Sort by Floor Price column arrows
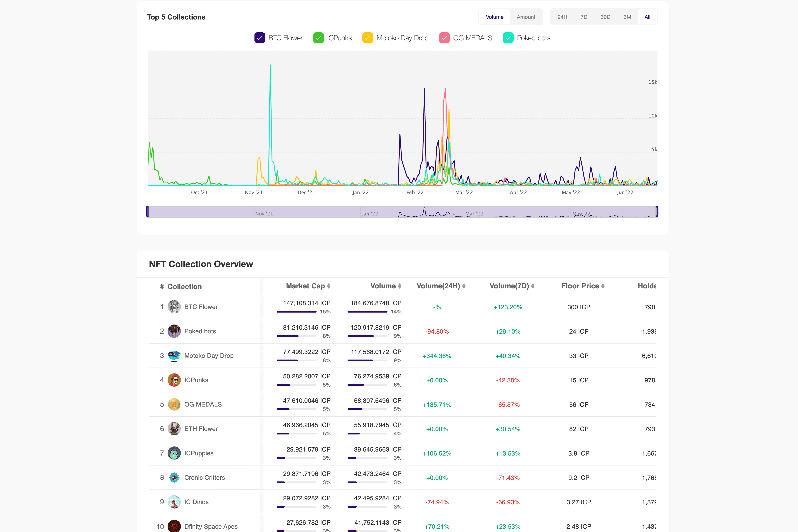798x532 pixels. tap(603, 286)
